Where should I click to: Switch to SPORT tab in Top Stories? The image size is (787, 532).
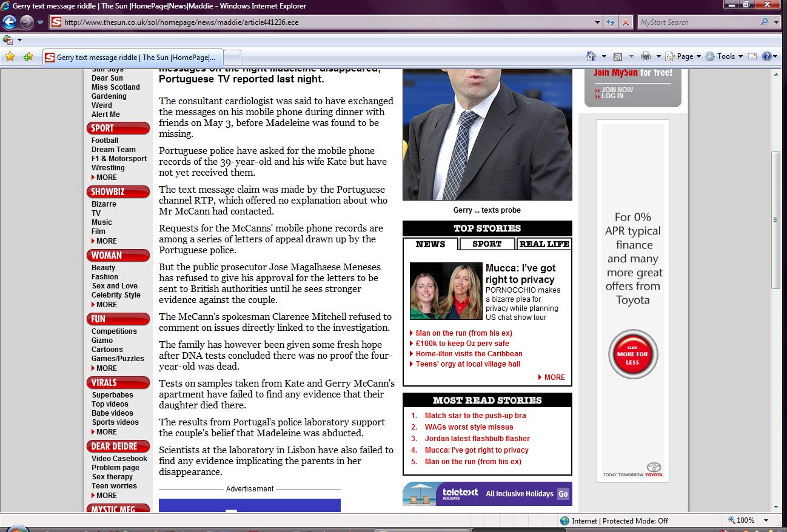pyautogui.click(x=487, y=244)
